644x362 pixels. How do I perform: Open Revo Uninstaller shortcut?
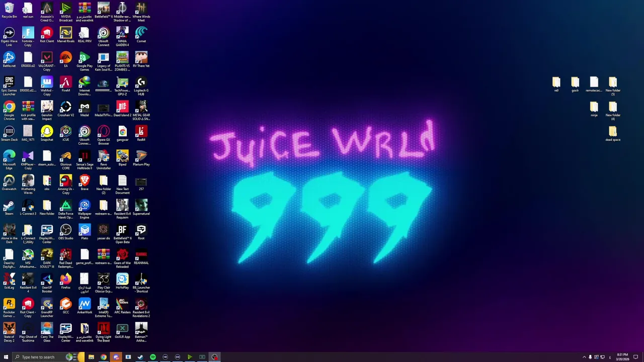(103, 160)
